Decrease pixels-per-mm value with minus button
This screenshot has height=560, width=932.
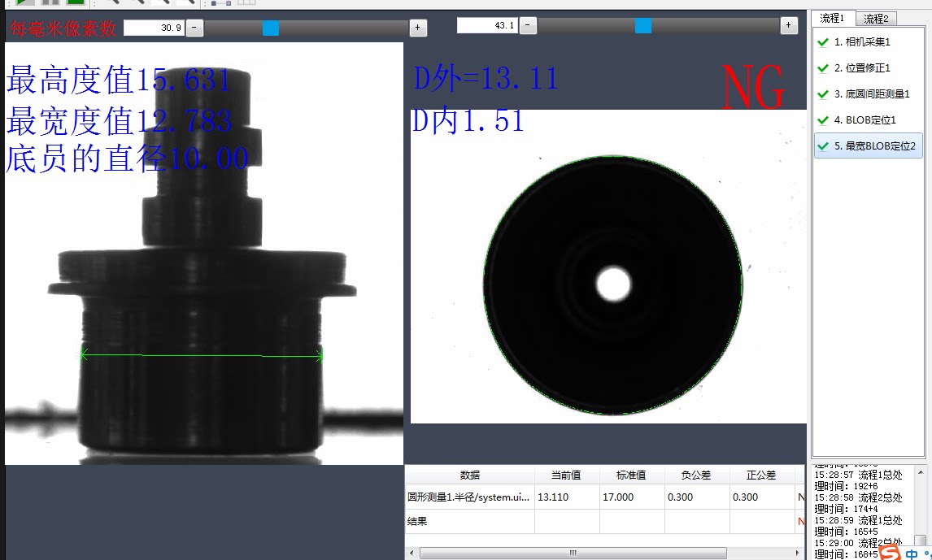[195, 28]
